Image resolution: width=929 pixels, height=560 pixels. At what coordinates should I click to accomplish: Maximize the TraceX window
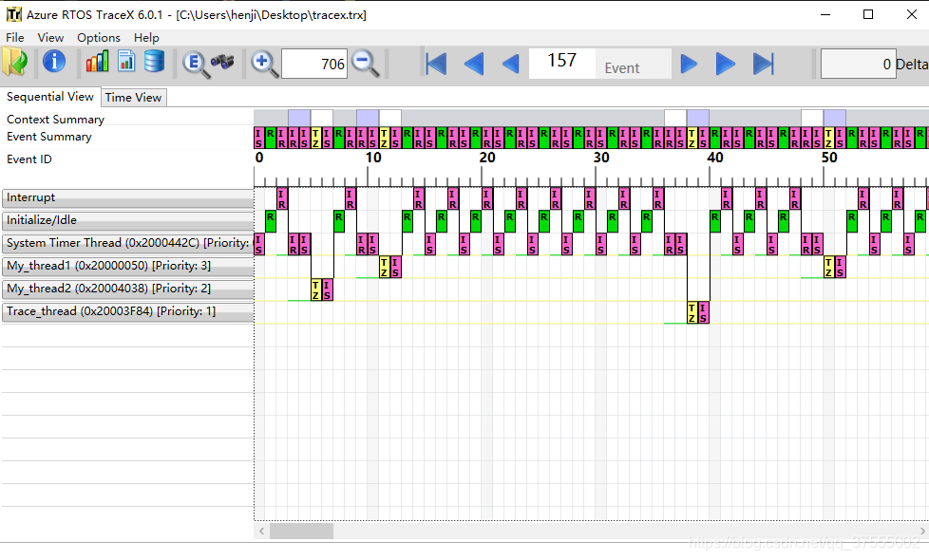(868, 15)
